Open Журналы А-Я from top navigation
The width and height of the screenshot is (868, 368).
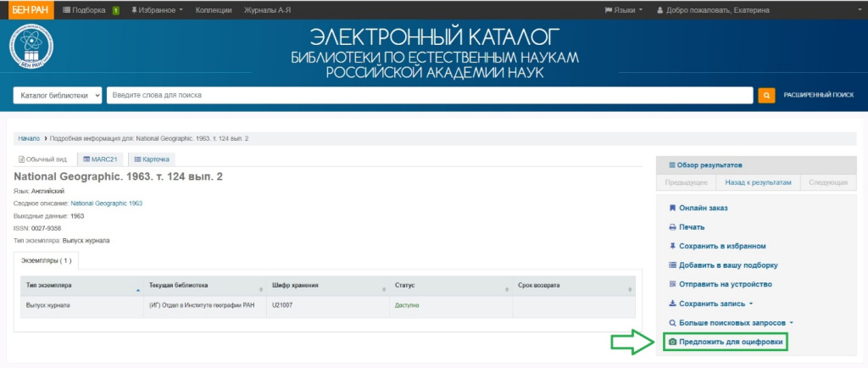click(267, 10)
